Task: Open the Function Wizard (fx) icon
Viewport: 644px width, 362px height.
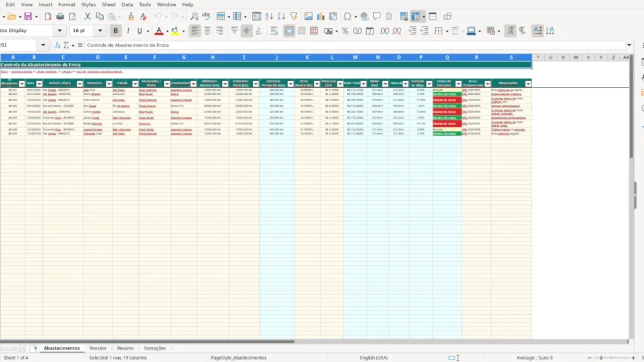Action: (57, 45)
